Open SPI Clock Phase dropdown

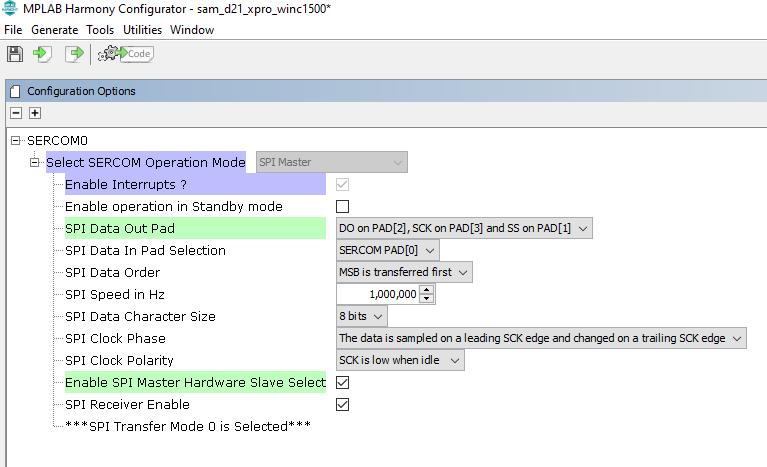pyautogui.click(x=541, y=338)
